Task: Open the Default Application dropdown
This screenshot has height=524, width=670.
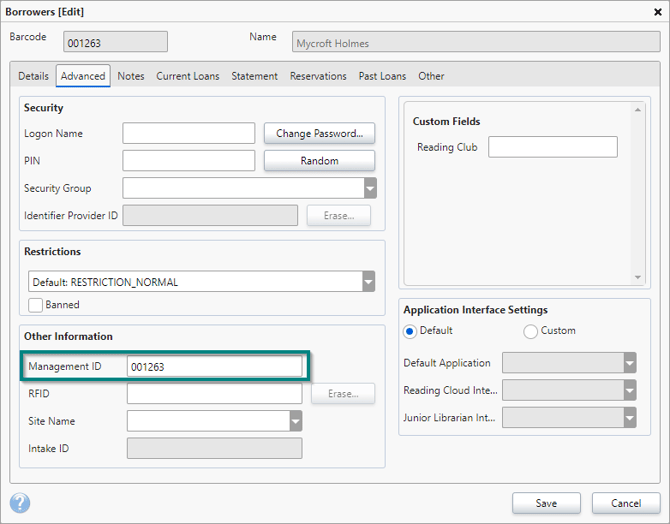Action: (630, 363)
